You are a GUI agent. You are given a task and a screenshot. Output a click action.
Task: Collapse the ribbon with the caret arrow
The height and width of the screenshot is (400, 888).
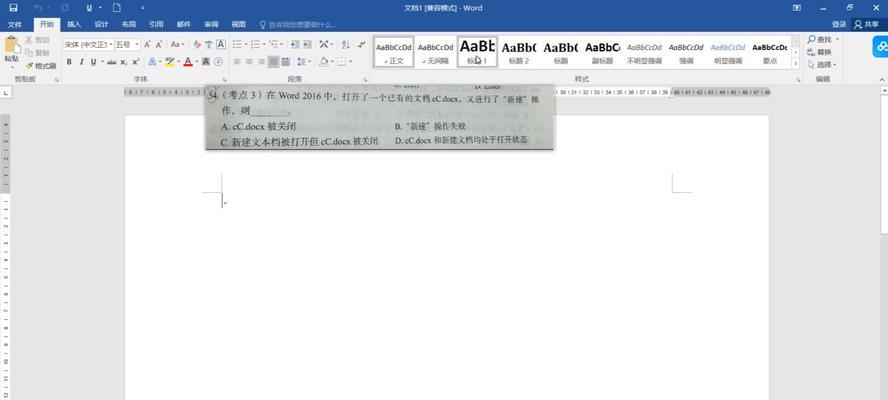point(883,80)
